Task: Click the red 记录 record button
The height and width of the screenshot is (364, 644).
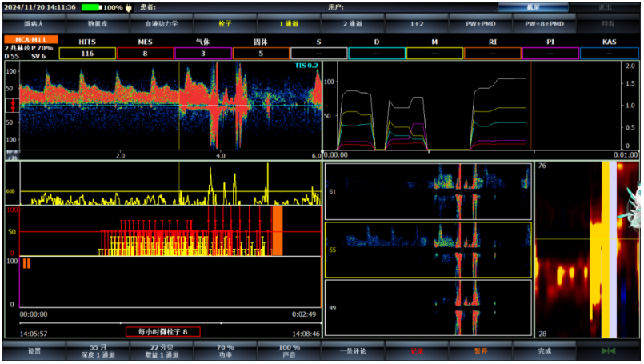Action: point(417,351)
